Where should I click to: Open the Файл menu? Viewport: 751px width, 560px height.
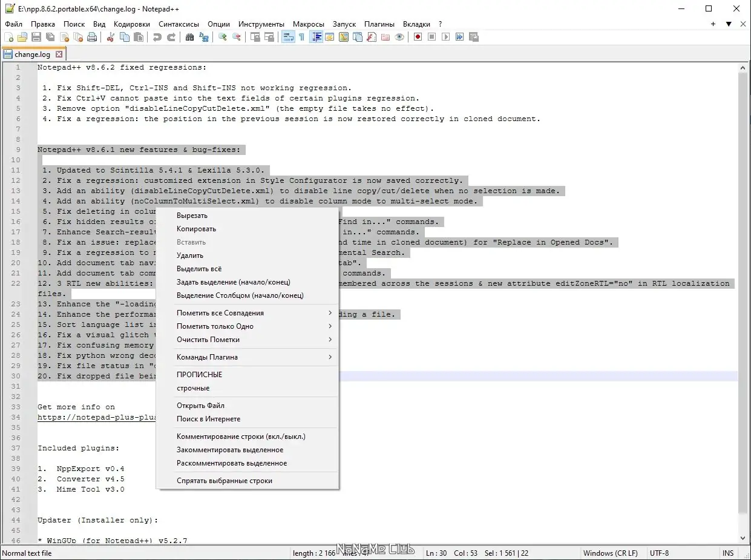coord(13,24)
